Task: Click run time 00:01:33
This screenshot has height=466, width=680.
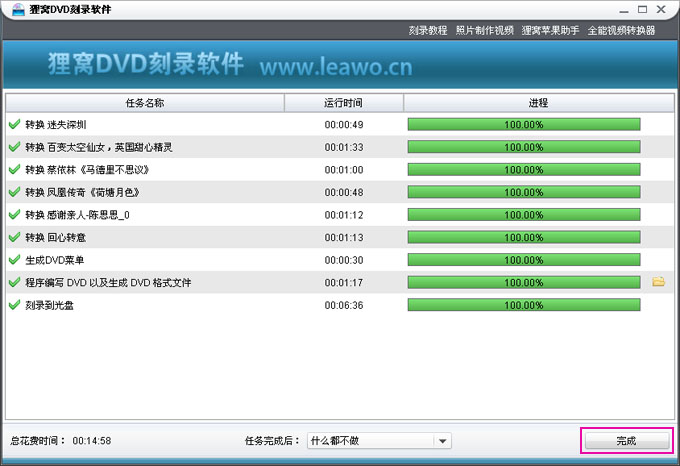Action: click(x=344, y=147)
